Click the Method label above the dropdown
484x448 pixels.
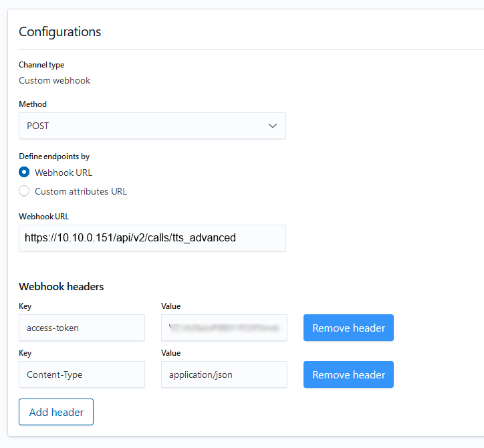point(33,104)
